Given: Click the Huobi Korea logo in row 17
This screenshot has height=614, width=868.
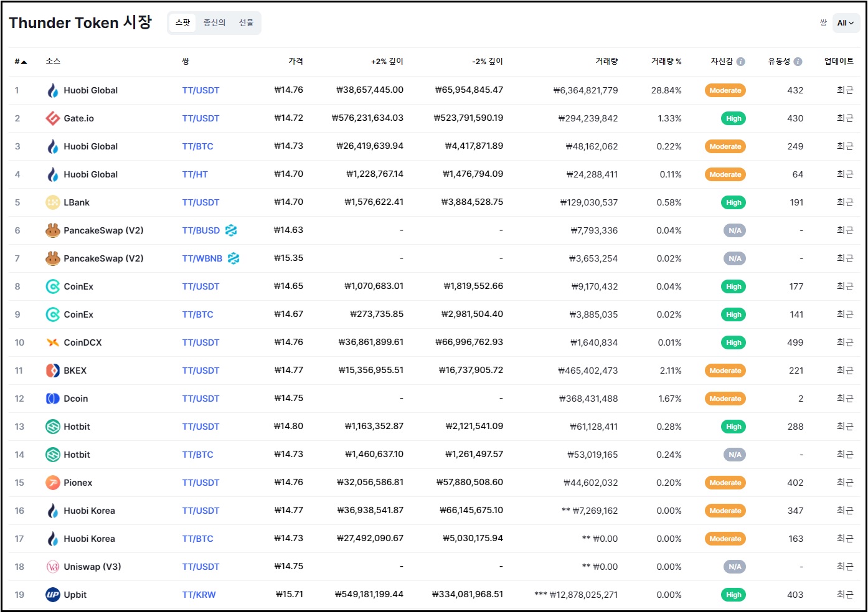Looking at the screenshot, I should coord(53,539).
